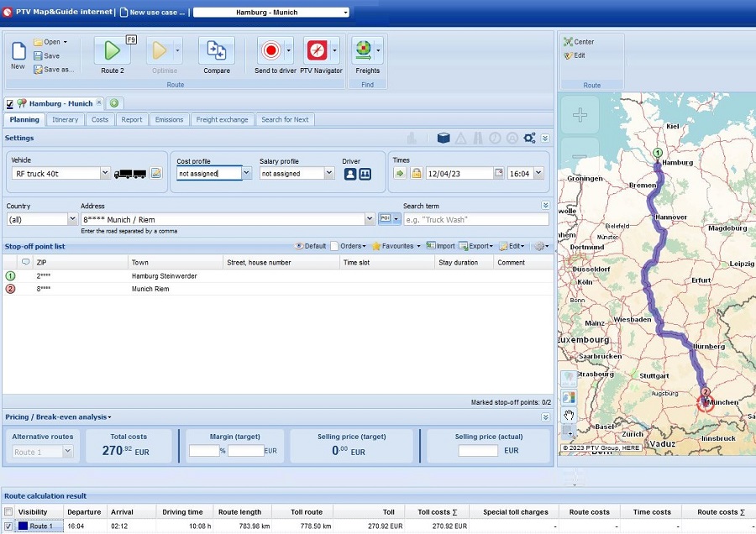Open the Cost profile dropdown
The width and height of the screenshot is (756, 534).
(x=246, y=173)
